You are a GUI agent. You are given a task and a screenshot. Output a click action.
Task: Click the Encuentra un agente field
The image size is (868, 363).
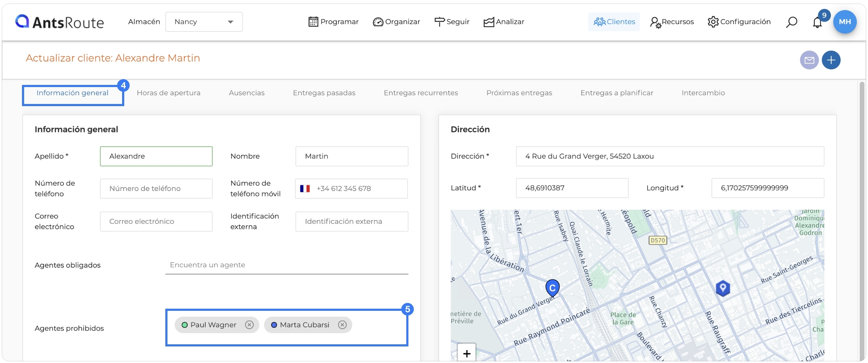click(x=287, y=265)
